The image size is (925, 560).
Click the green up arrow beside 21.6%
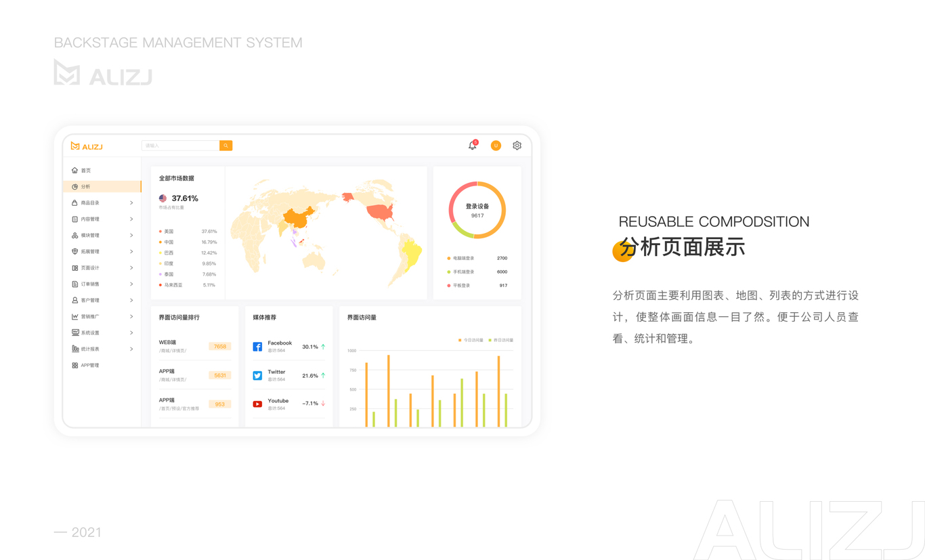click(x=323, y=375)
